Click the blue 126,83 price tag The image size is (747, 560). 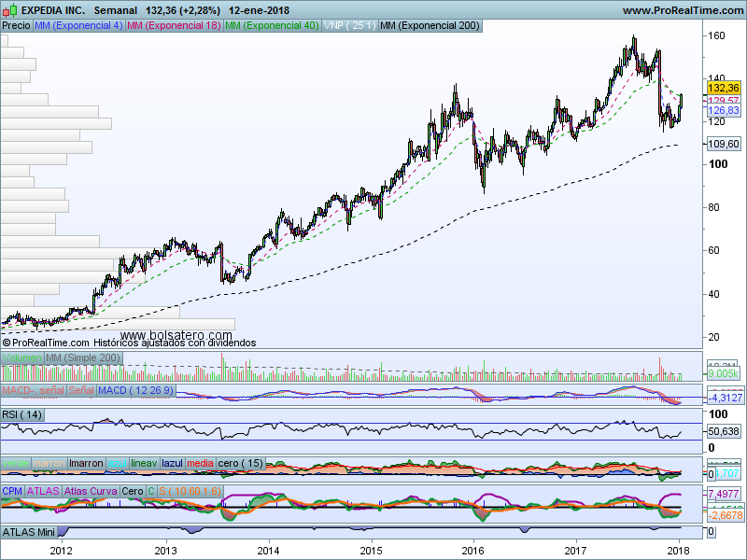[x=723, y=110]
